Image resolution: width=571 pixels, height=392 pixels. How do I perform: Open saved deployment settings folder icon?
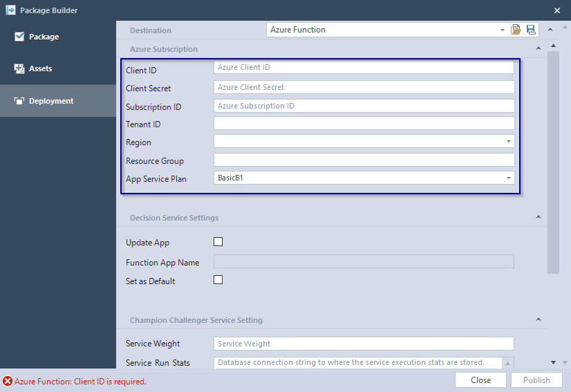tap(516, 30)
